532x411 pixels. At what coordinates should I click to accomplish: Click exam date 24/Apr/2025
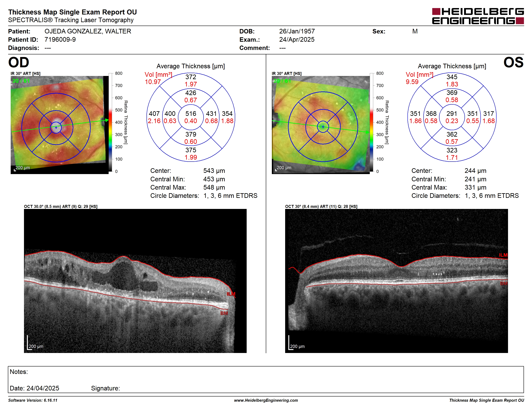(296, 39)
